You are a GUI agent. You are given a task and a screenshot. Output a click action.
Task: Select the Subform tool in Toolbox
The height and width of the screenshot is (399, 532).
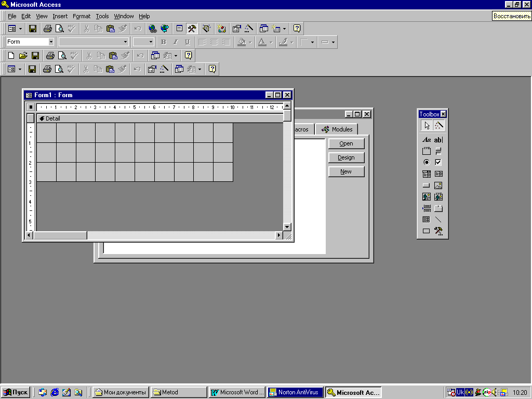pyautogui.click(x=427, y=220)
